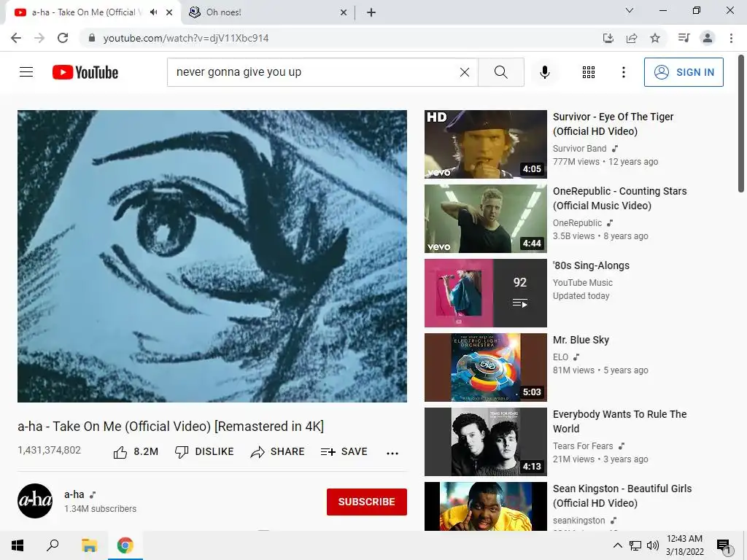Open Everybody Wants To Rule The World thumbnail
Viewport: 747px width, 560px height.
pyautogui.click(x=485, y=441)
